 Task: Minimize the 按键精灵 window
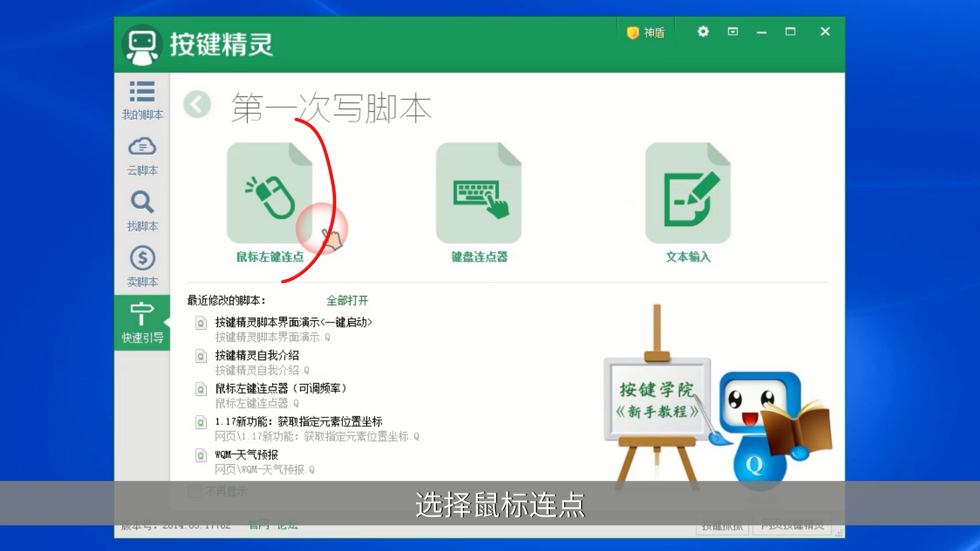(762, 32)
